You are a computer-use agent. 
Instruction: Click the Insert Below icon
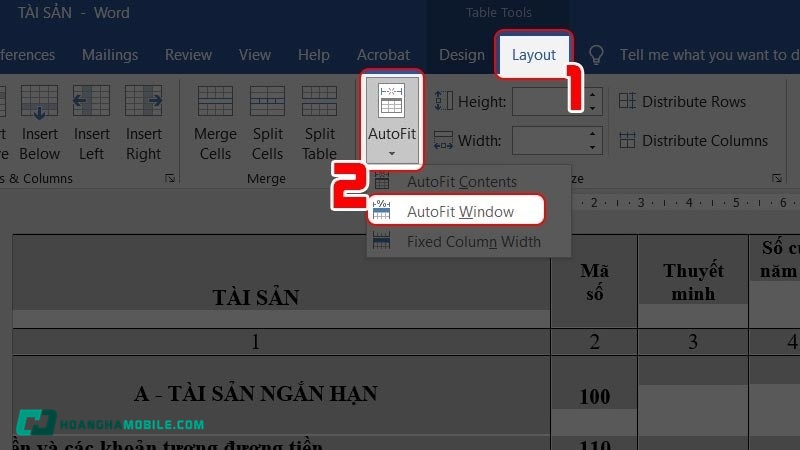click(x=39, y=102)
